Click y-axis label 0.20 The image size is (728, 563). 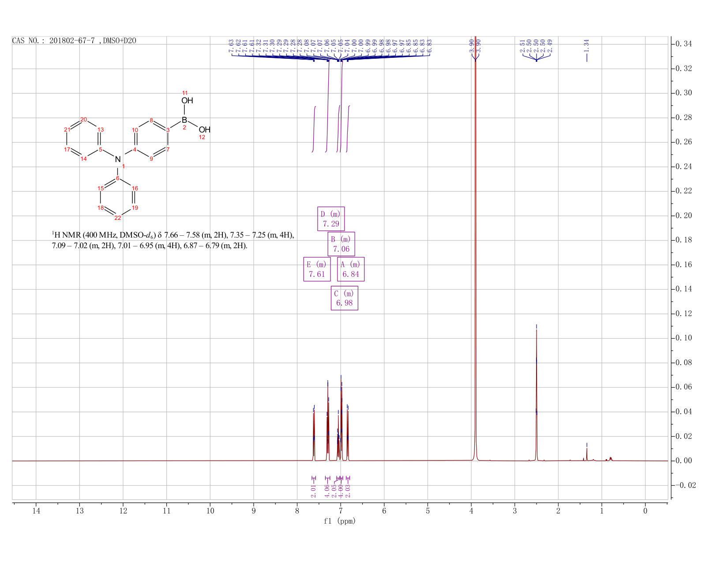point(684,215)
